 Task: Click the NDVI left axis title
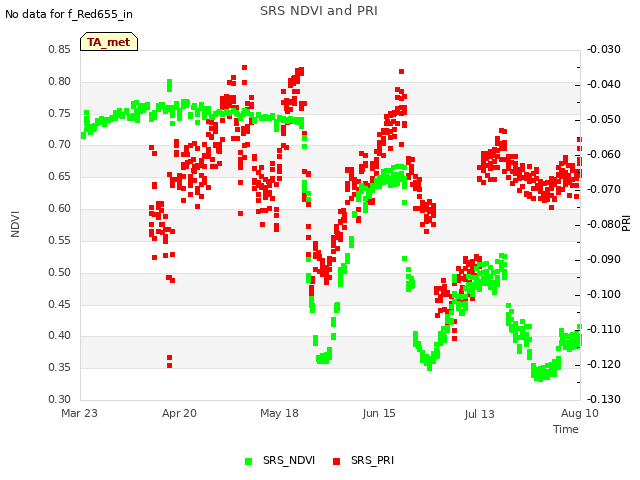pyautogui.click(x=15, y=224)
